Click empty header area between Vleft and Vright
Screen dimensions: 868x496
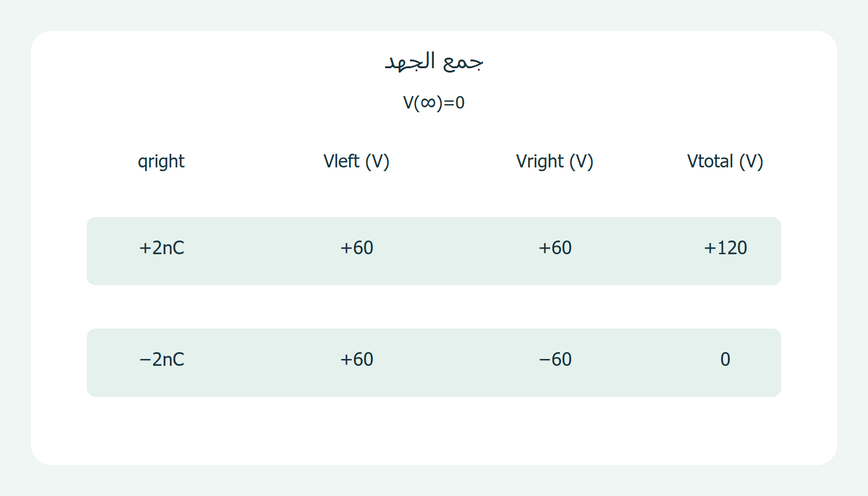pos(453,161)
